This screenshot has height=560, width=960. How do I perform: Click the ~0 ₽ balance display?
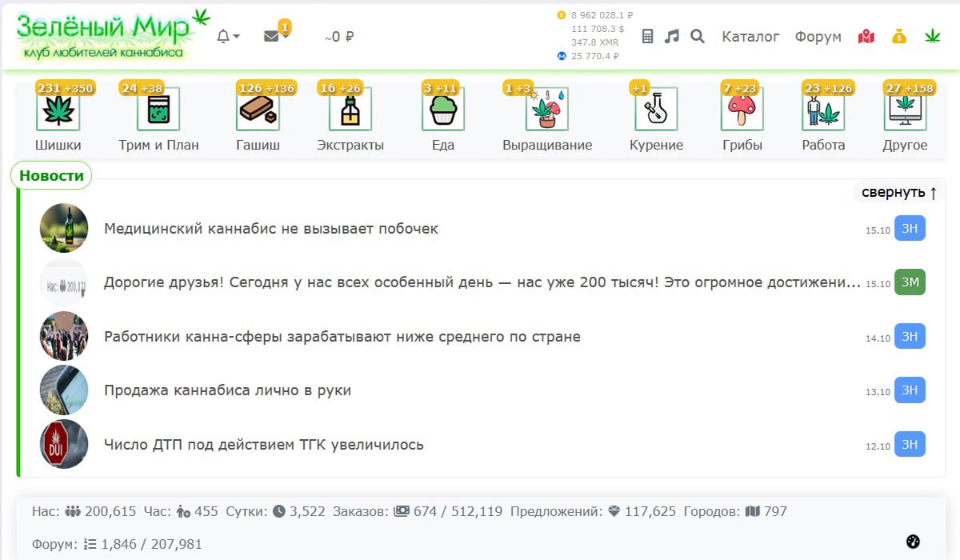tap(339, 37)
